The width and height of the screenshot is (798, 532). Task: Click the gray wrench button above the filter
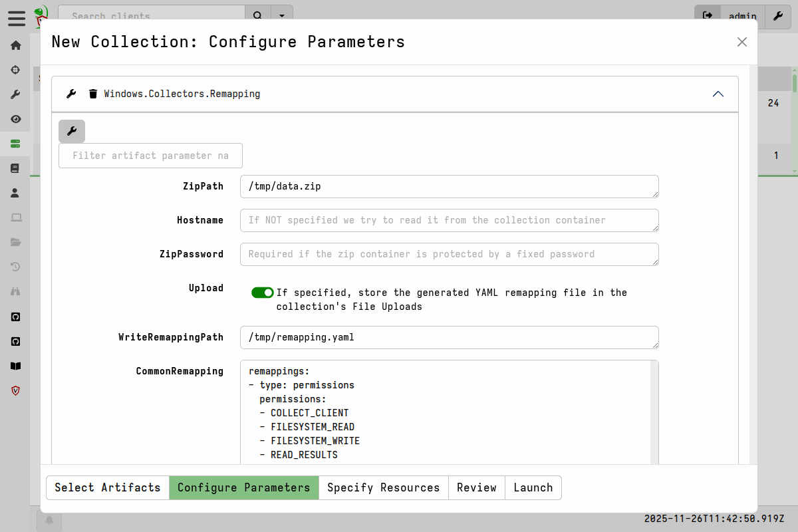click(72, 131)
